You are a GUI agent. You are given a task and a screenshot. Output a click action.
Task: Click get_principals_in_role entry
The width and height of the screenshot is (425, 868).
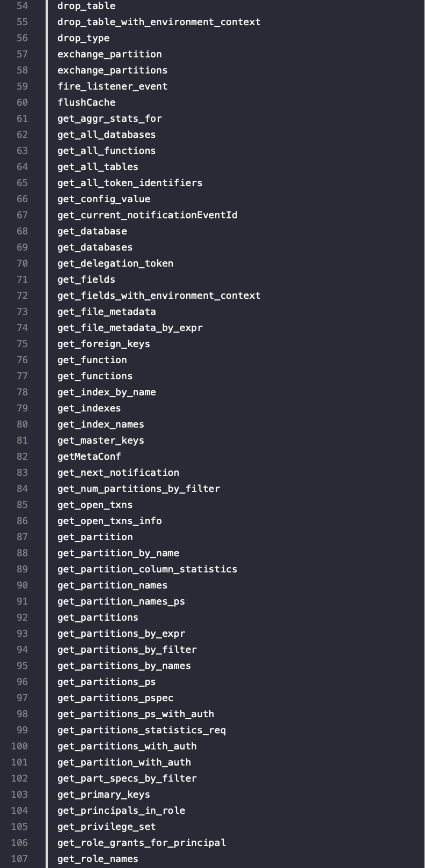click(121, 811)
